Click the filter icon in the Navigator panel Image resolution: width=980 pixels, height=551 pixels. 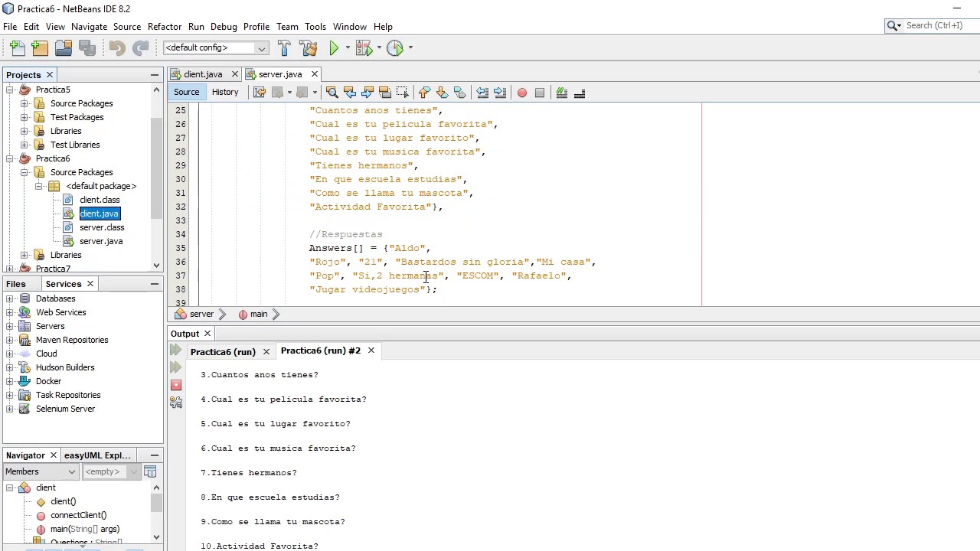point(150,471)
